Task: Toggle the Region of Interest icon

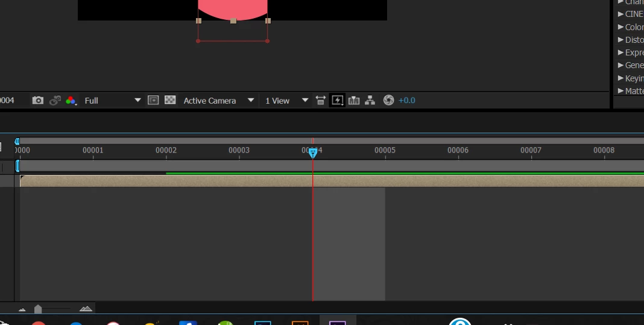Action: pos(153,100)
